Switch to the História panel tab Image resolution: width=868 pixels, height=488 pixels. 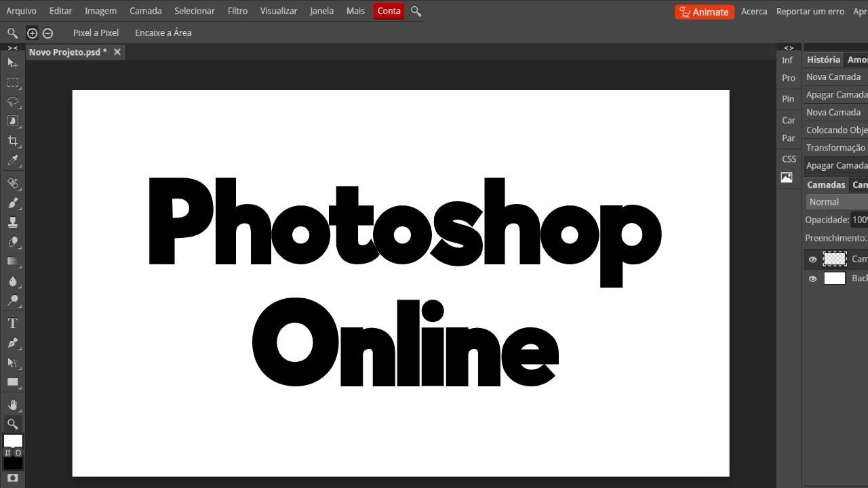click(x=823, y=60)
